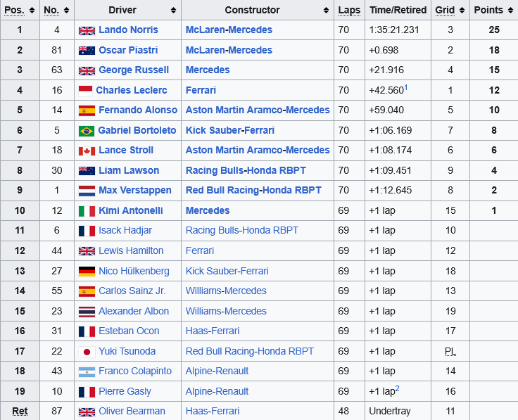Open Oliver Bearman's page
The width and height of the screenshot is (518, 420).
tap(132, 411)
